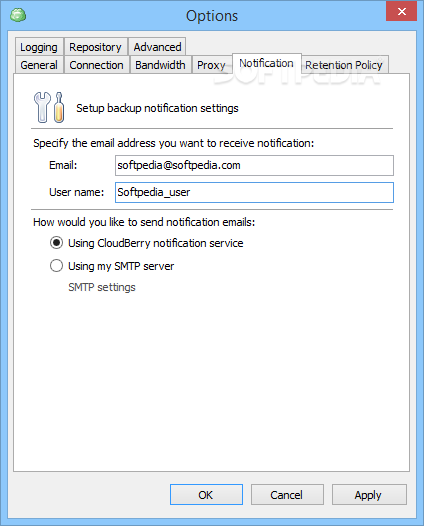Open the SMTP settings link

102,287
